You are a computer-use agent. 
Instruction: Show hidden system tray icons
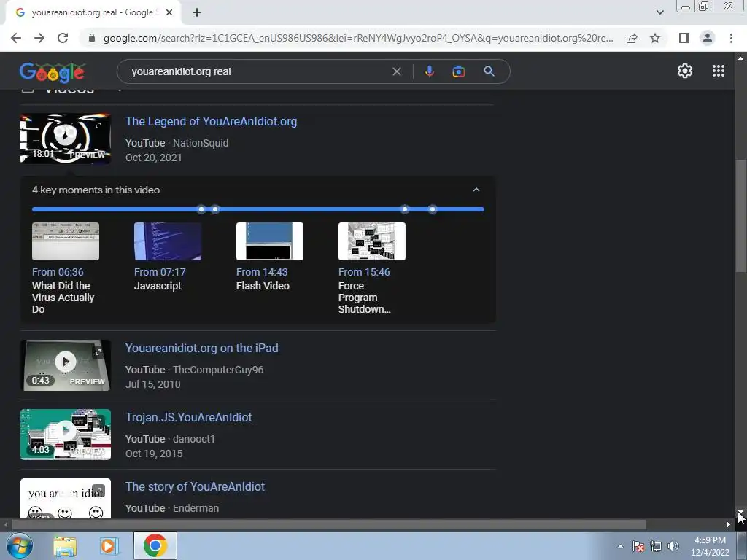(x=620, y=546)
